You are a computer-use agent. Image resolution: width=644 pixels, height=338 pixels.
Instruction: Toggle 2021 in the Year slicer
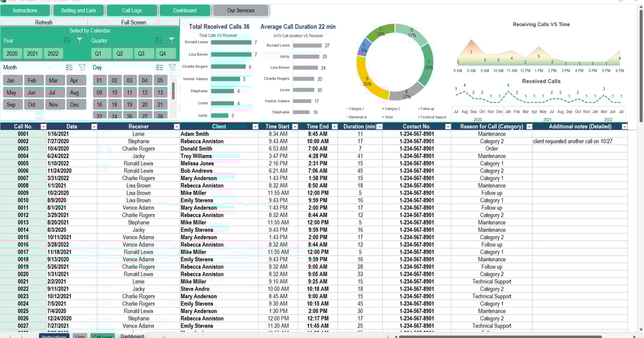click(32, 54)
